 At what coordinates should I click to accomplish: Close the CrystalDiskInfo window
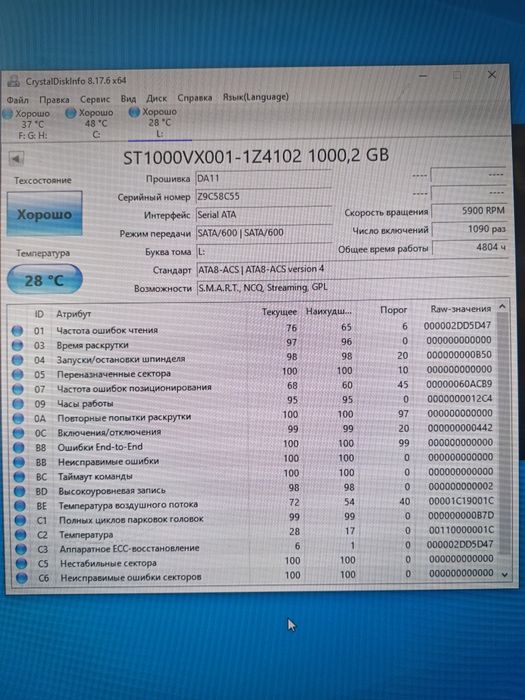pos(492,75)
